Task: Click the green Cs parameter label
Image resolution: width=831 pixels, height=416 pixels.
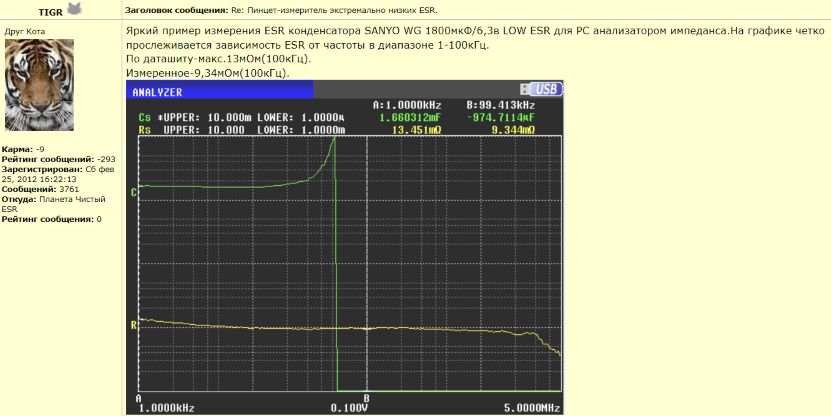Action: (144, 118)
